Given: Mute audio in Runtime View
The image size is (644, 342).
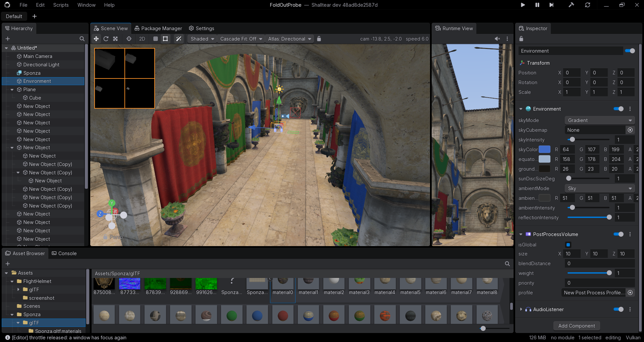Looking at the screenshot, I should click(x=497, y=39).
